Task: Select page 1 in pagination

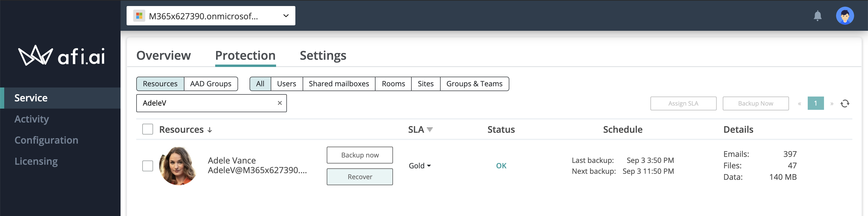Action: (816, 103)
